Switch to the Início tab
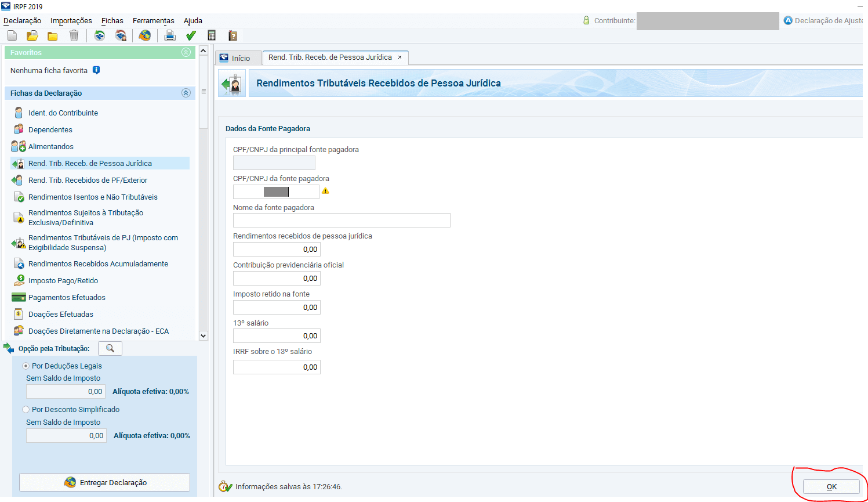868x502 pixels. [x=238, y=58]
